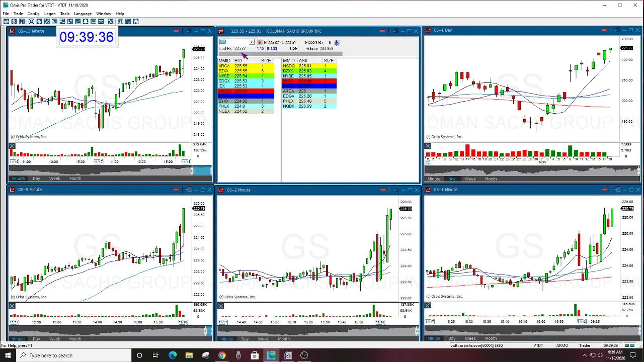Close the volume pane in GS–1 Minute chart
This screenshot has height=362, width=644.
tap(428, 306)
